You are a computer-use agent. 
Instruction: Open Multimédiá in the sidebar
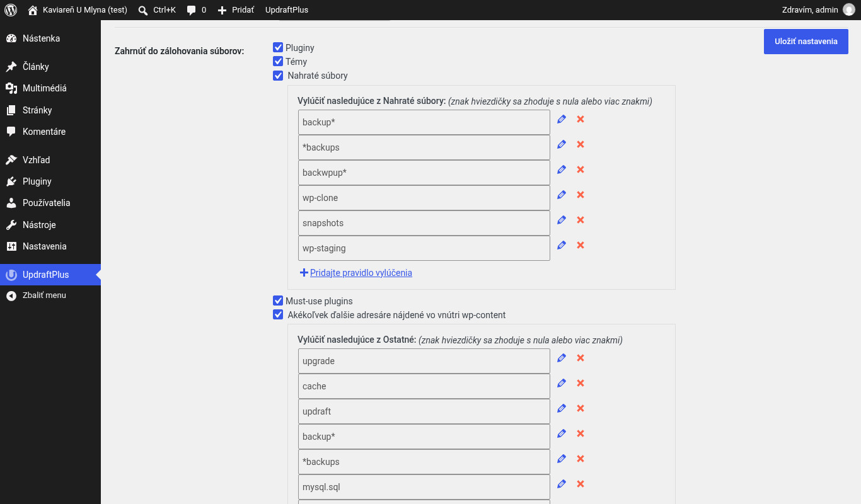point(50,88)
